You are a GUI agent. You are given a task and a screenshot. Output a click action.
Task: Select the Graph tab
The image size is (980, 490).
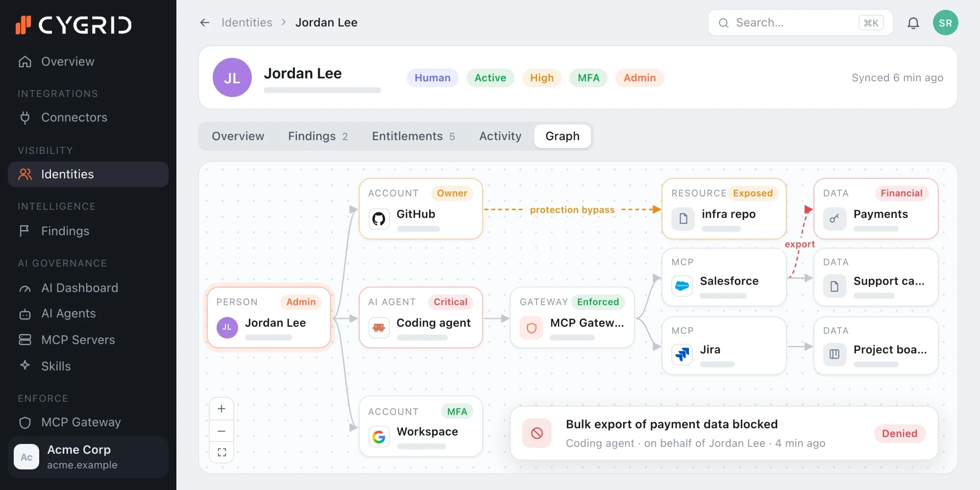(563, 136)
